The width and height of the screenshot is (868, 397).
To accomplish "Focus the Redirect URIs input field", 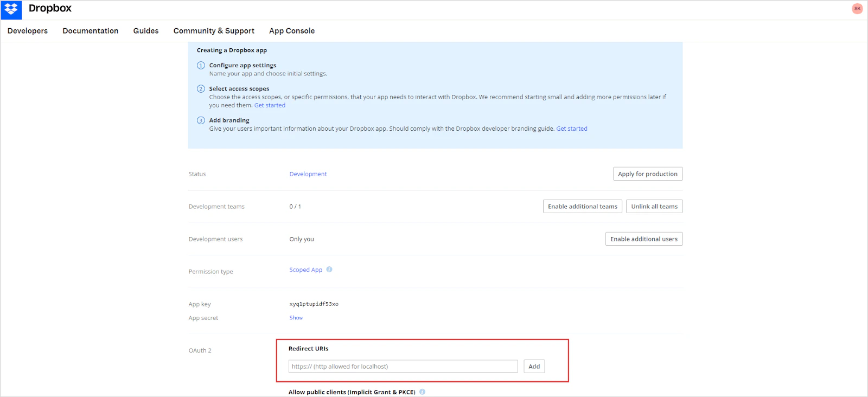I will [403, 367].
